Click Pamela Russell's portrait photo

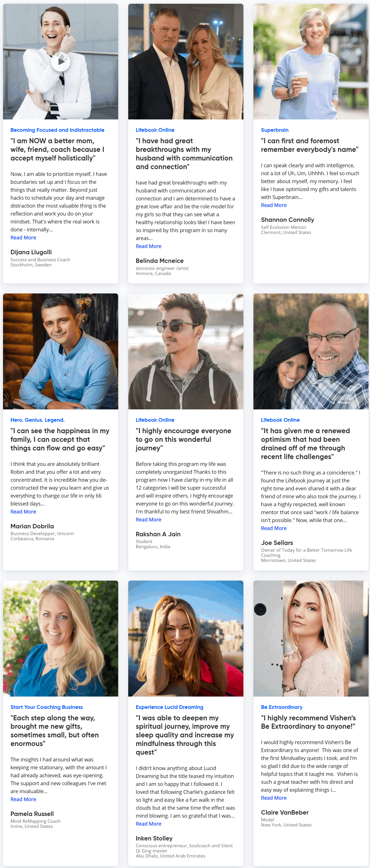click(x=61, y=638)
